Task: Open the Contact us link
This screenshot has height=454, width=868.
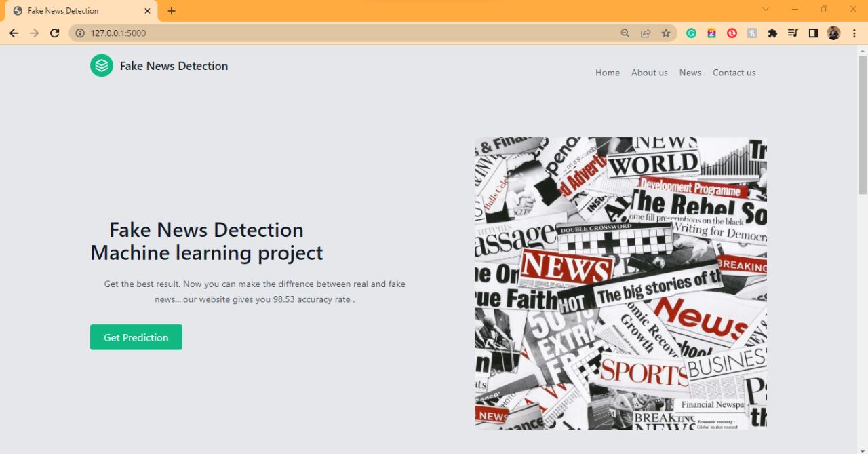Action: pyautogui.click(x=734, y=73)
